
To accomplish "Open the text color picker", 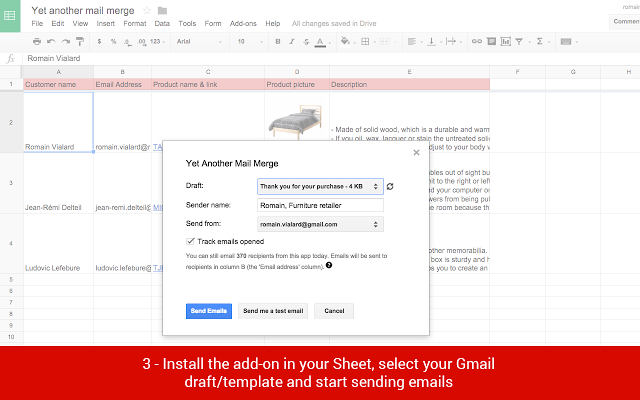I will coord(320,42).
